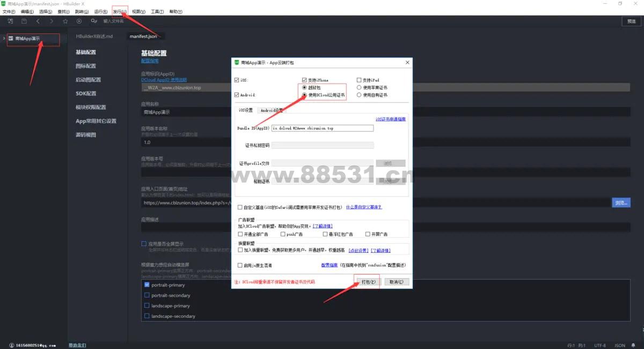Select 使用苹果证书 radio option
The width and height of the screenshot is (644, 349).
click(x=359, y=88)
